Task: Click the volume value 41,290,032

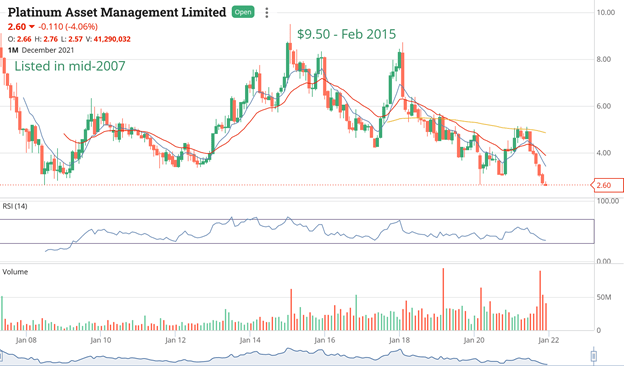Action: (x=112, y=39)
